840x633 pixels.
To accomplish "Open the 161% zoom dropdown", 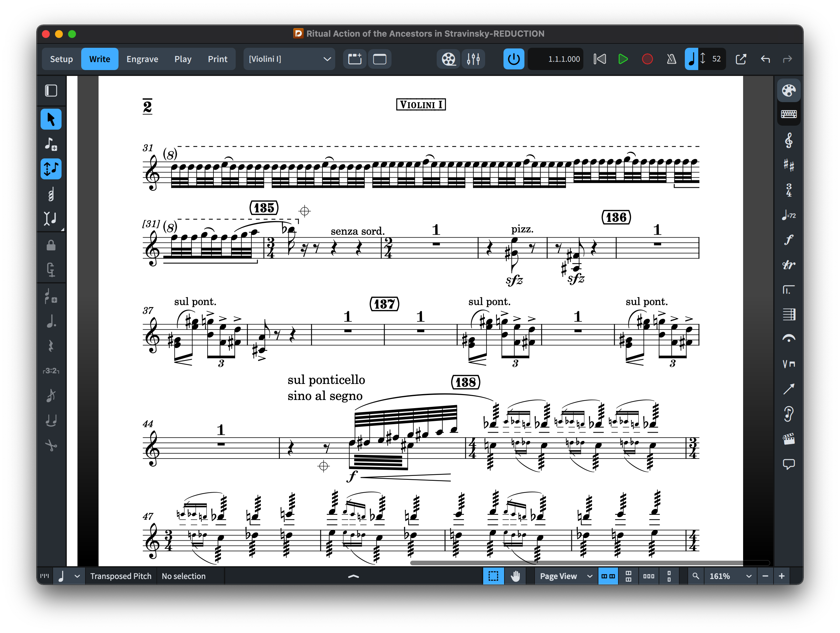I will [730, 576].
